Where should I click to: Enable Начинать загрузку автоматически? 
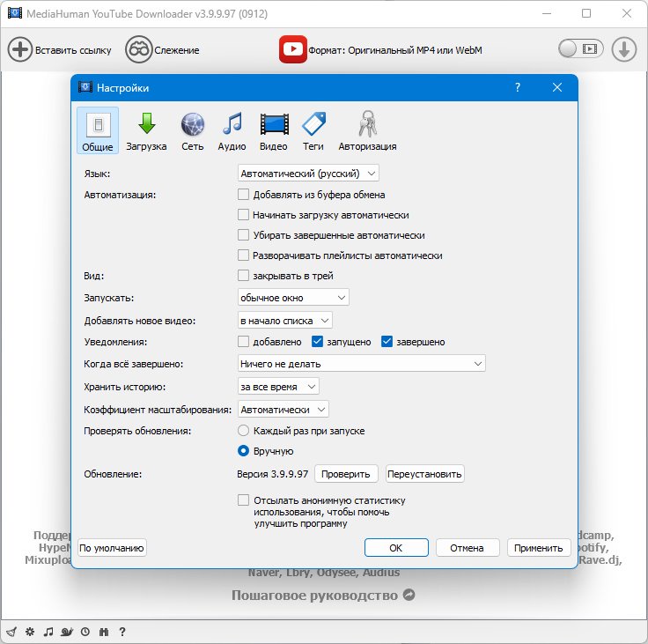[x=243, y=215]
